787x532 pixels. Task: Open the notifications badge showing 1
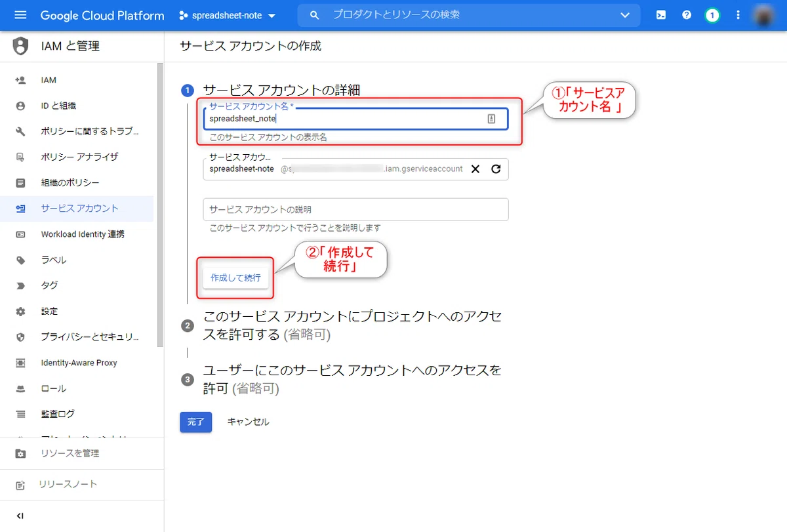pos(712,15)
